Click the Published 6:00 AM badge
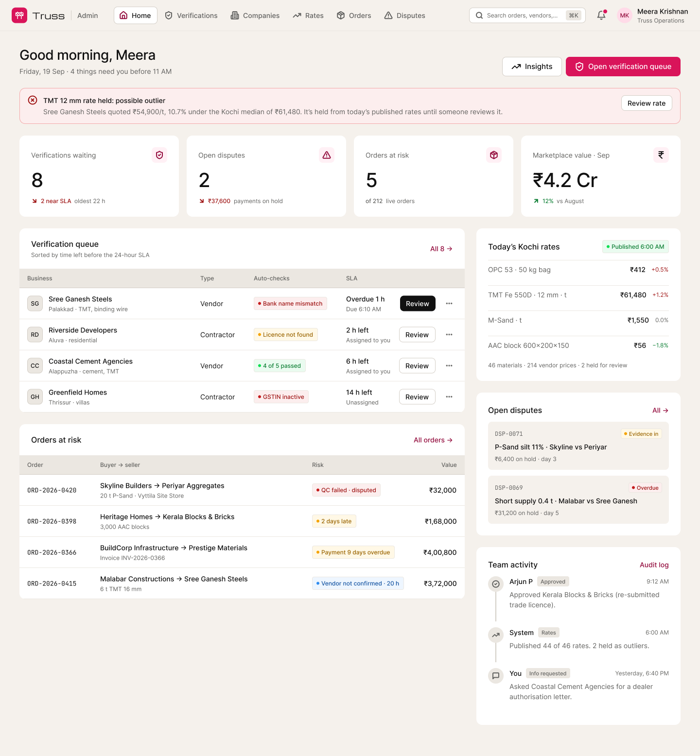This screenshot has height=756, width=700. pos(635,247)
